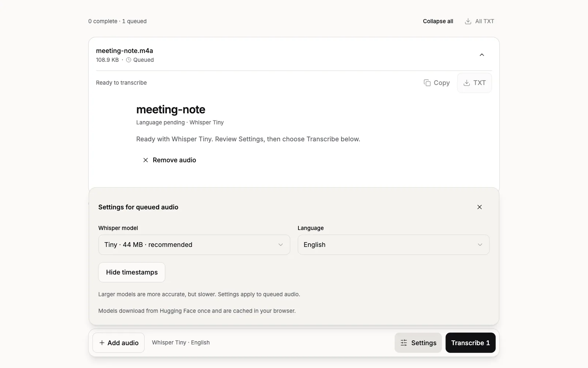Image resolution: width=588 pixels, height=368 pixels.
Task: Open the Whisper model dropdown
Action: click(x=194, y=245)
